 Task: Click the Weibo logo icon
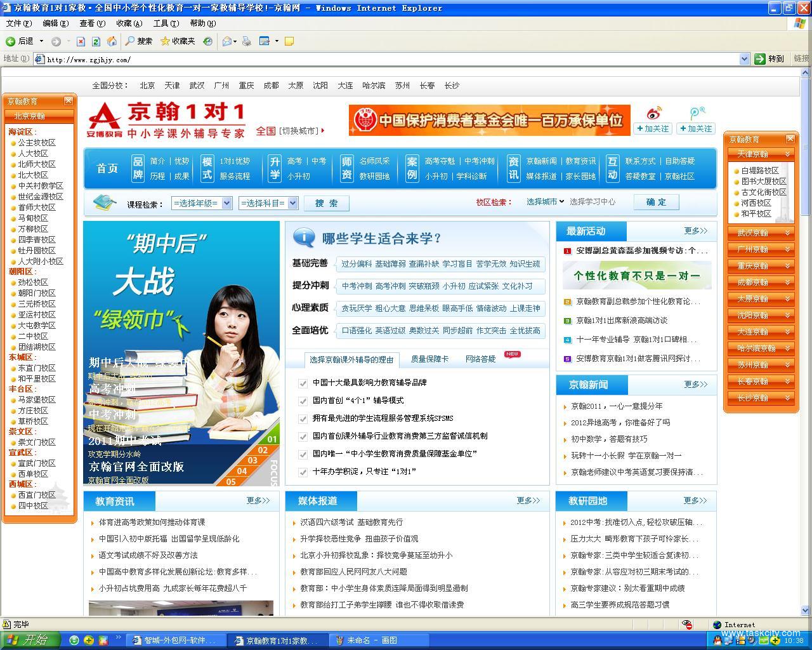click(653, 114)
